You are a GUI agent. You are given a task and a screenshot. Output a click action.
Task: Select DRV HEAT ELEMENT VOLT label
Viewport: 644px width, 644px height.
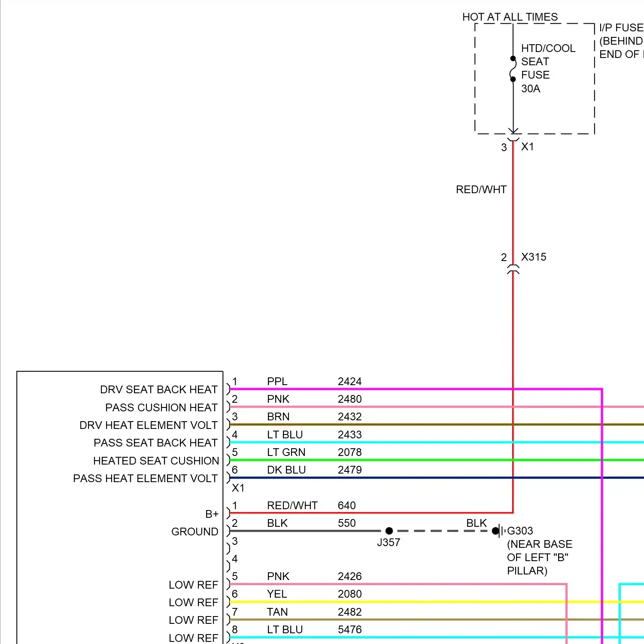tap(149, 425)
